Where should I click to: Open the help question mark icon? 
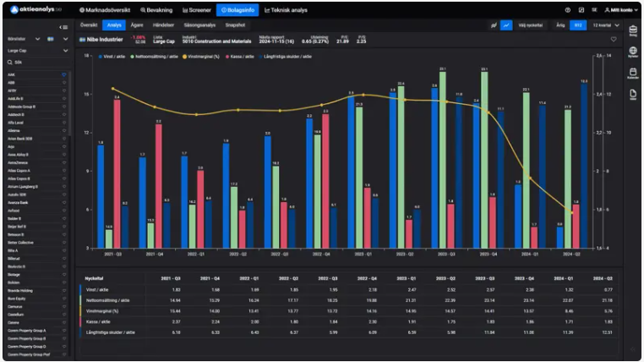pos(567,10)
